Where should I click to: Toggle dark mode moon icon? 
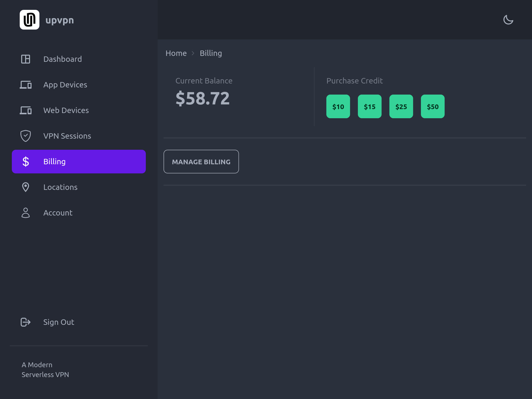pyautogui.click(x=508, y=20)
